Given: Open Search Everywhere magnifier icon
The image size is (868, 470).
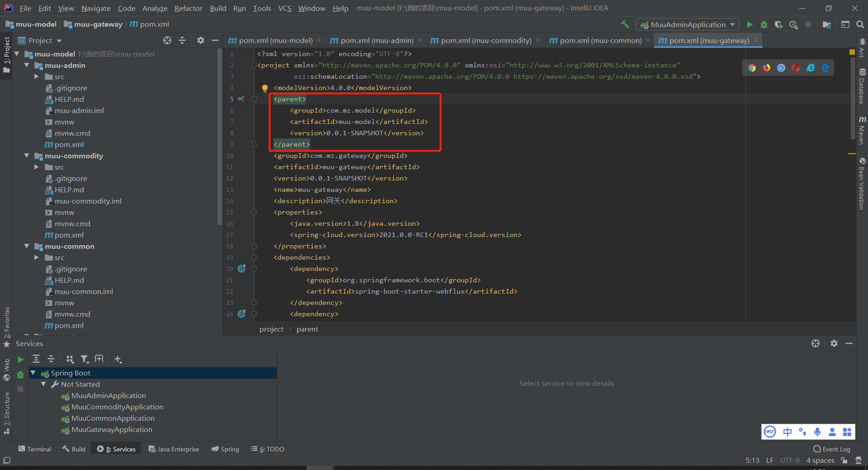Looking at the screenshot, I should 860,24.
